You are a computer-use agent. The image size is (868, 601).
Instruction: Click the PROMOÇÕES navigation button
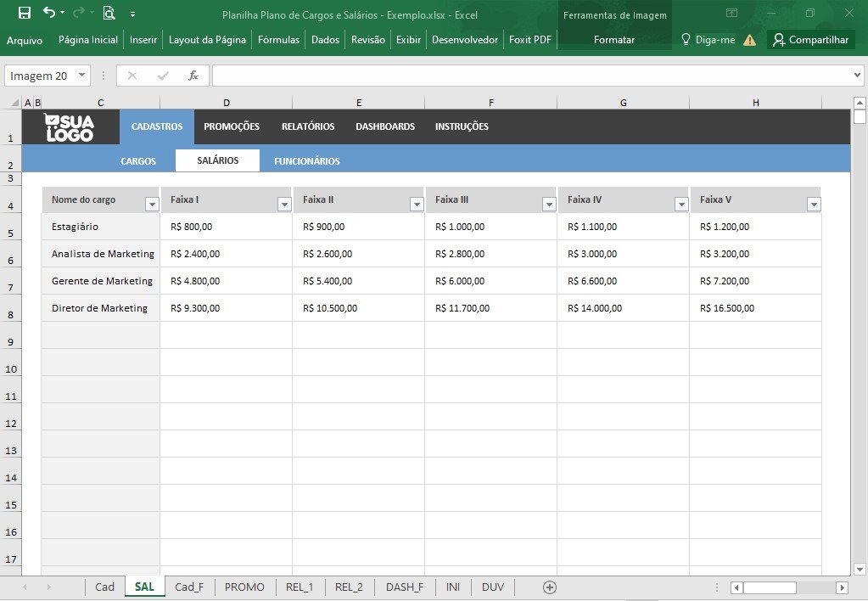[232, 126]
